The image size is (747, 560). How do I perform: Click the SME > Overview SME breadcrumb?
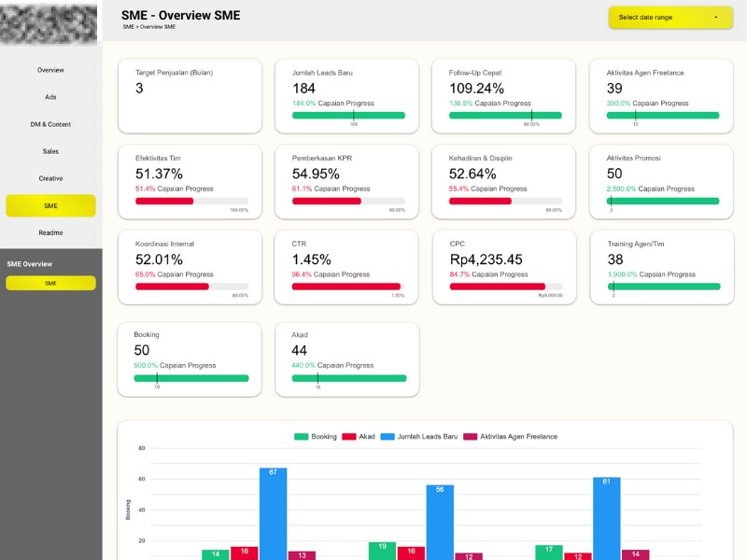(149, 27)
